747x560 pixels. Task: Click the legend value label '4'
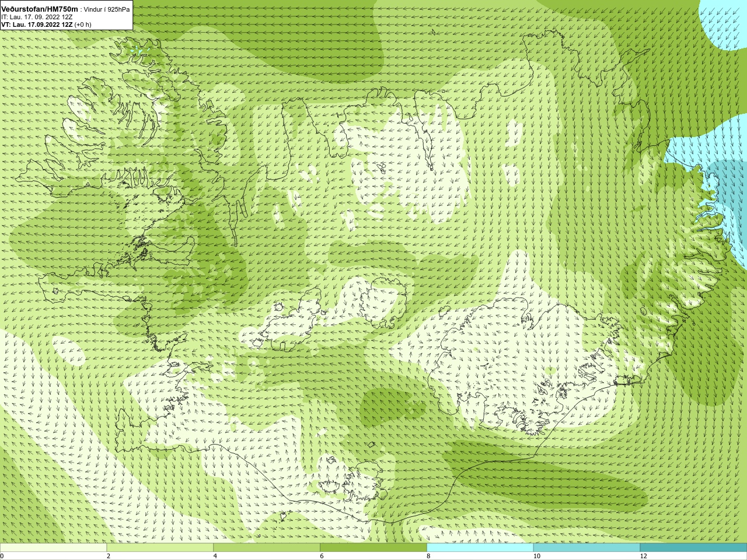click(x=215, y=556)
